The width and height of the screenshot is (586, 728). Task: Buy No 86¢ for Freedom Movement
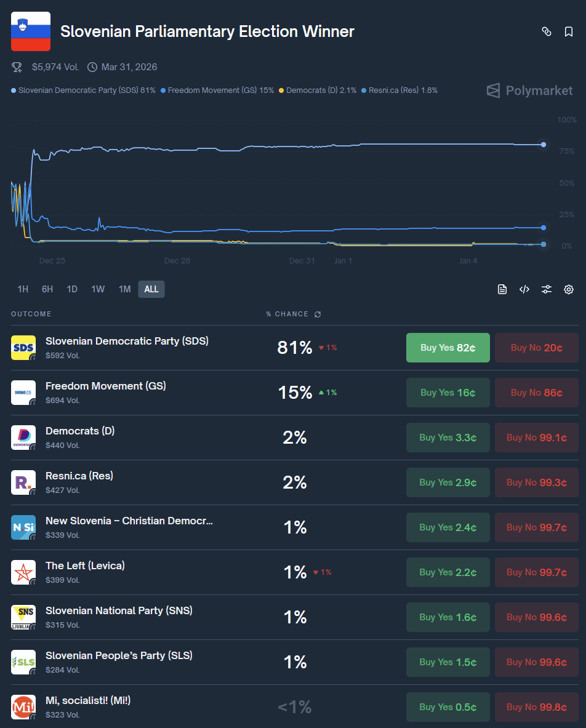pos(536,393)
